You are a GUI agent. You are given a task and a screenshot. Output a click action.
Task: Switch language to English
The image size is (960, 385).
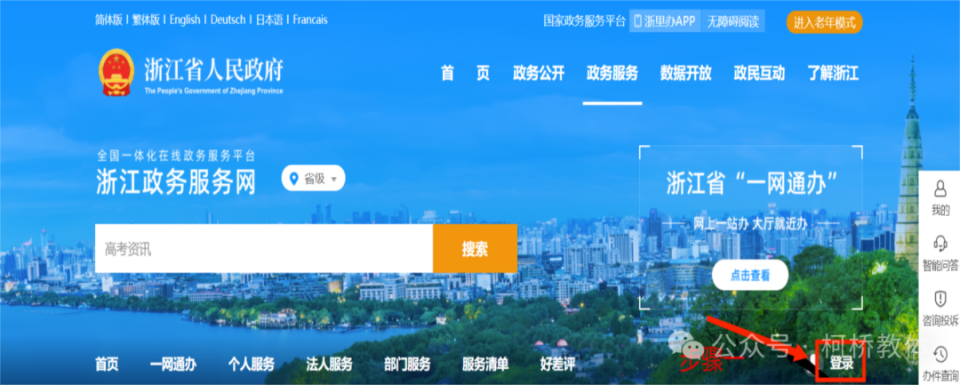pos(185,20)
